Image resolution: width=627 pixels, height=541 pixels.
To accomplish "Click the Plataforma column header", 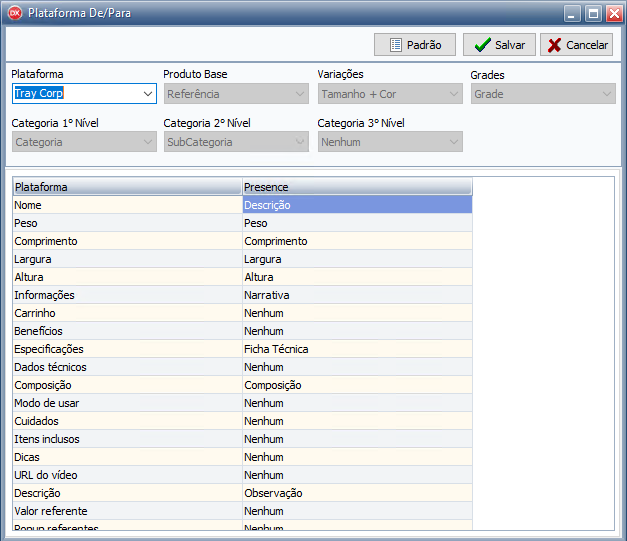I will click(x=128, y=187).
